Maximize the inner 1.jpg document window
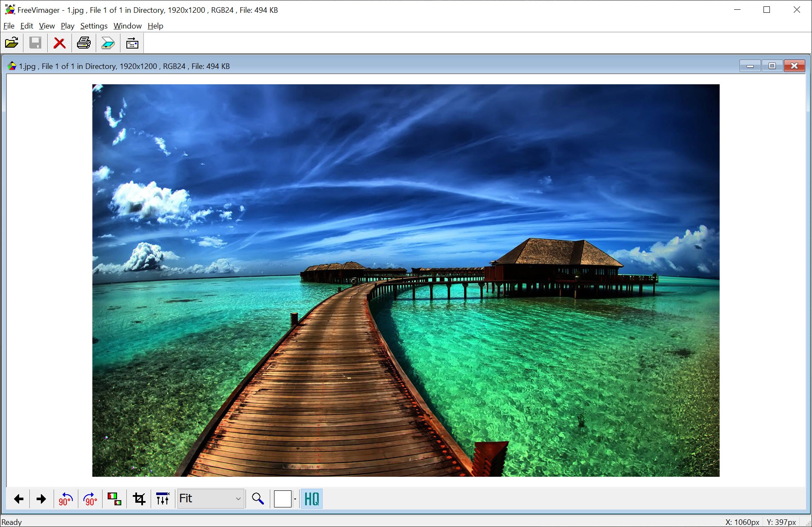The image size is (812, 527). coord(772,66)
